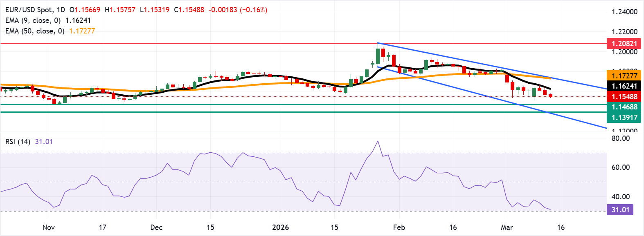Click the Nov label on time axis
The image size is (644, 236).
click(x=48, y=227)
